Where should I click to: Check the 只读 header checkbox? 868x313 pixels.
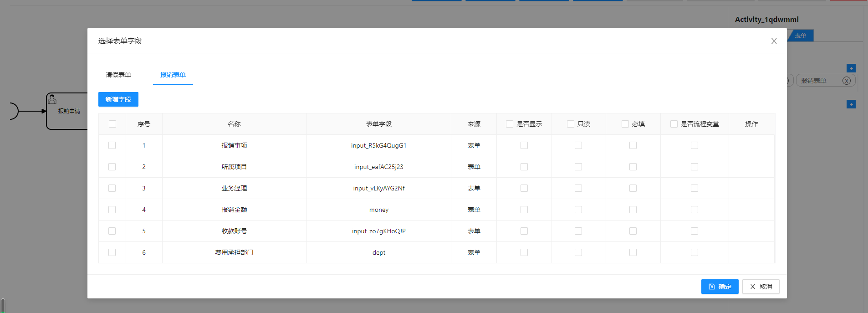click(570, 124)
